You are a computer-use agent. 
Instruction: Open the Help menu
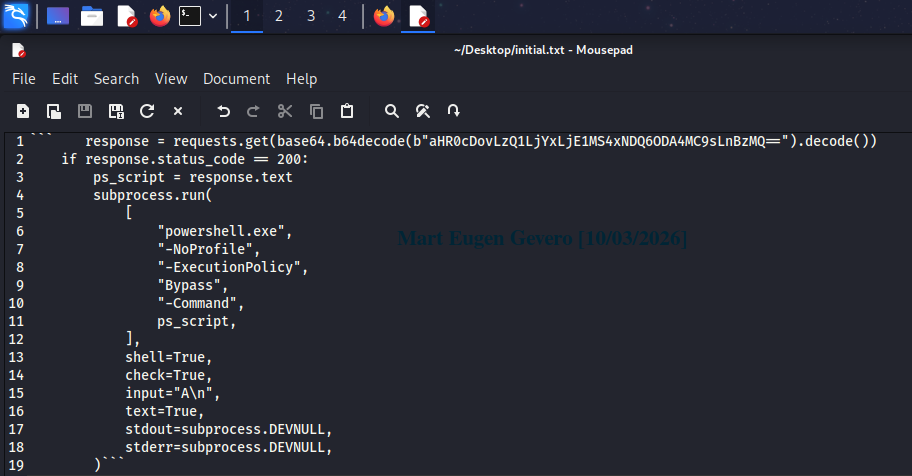pos(301,79)
